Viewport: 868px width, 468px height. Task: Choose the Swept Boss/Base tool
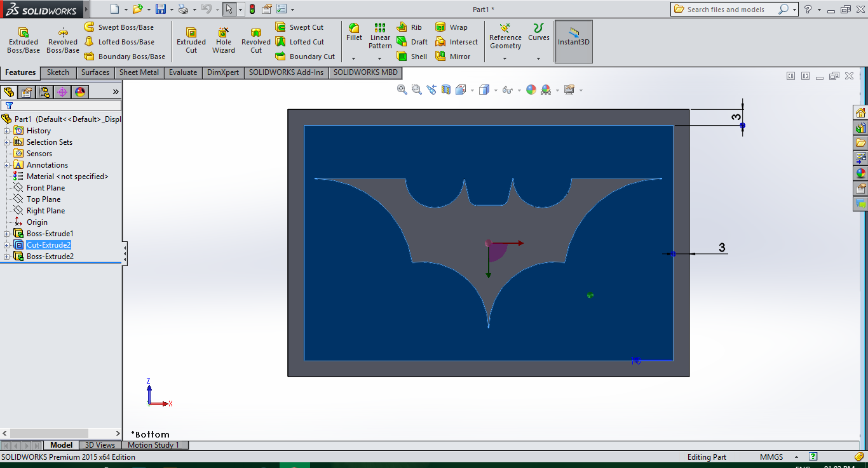(119, 27)
